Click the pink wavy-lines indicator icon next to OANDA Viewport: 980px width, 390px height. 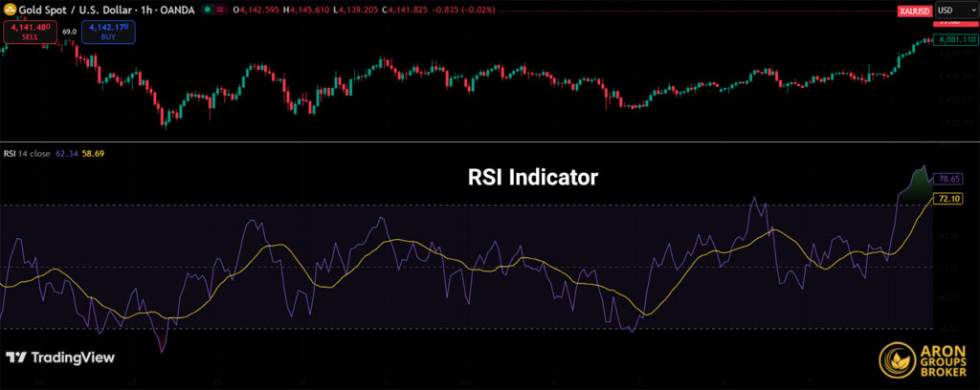point(222,10)
